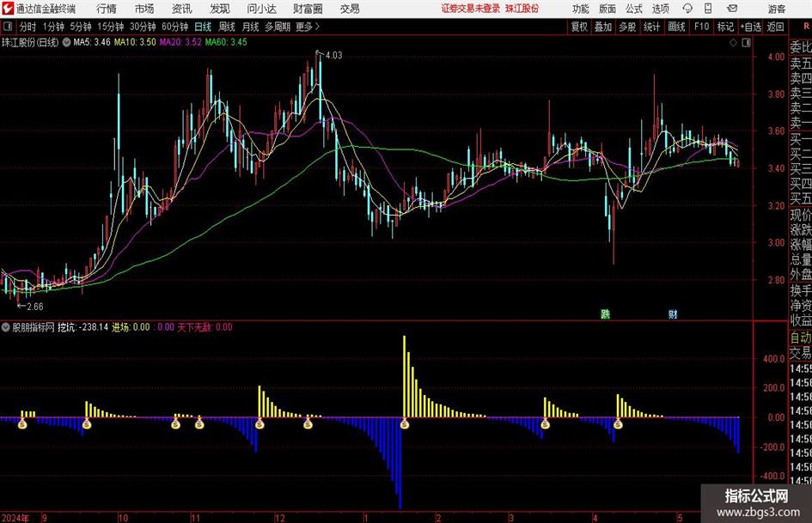Click the 游客 guest account label

[776, 9]
